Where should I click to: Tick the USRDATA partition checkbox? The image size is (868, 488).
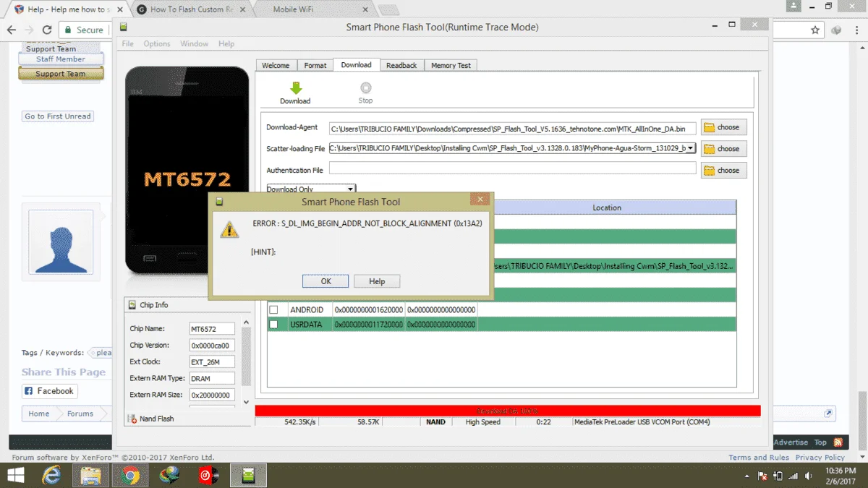click(x=273, y=325)
